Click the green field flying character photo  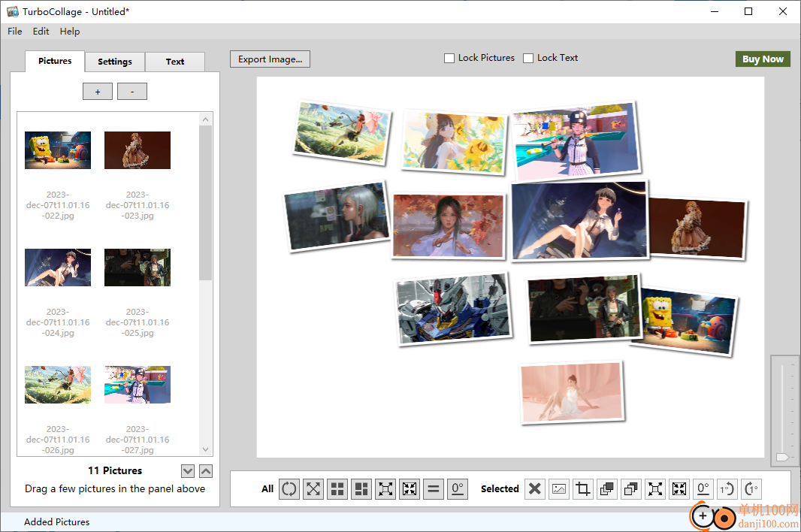pos(342,133)
